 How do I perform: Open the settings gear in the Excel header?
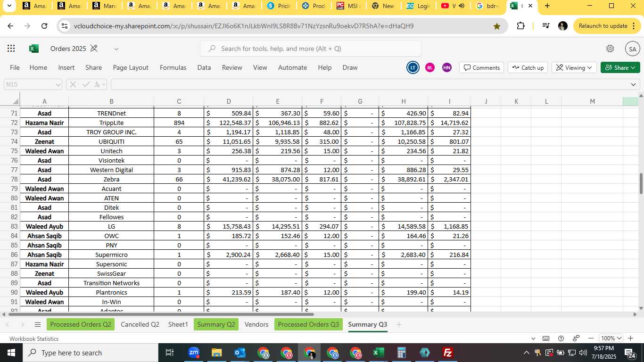[610, 49]
